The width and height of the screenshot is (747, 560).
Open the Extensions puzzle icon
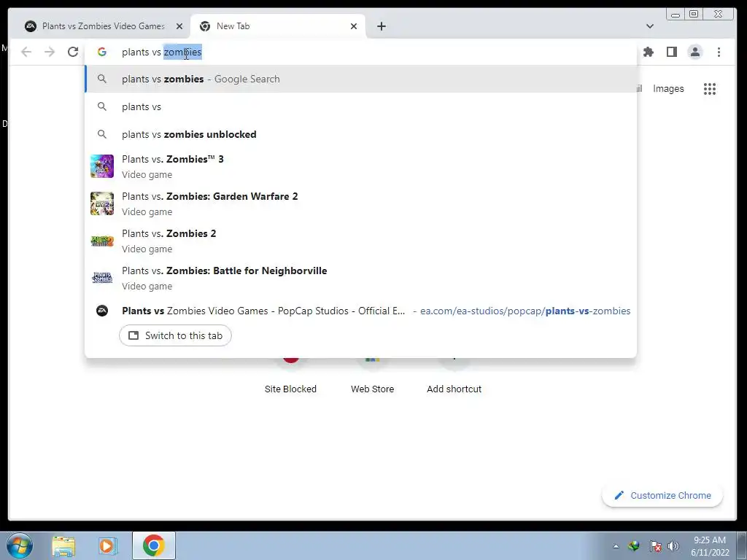[x=649, y=52]
